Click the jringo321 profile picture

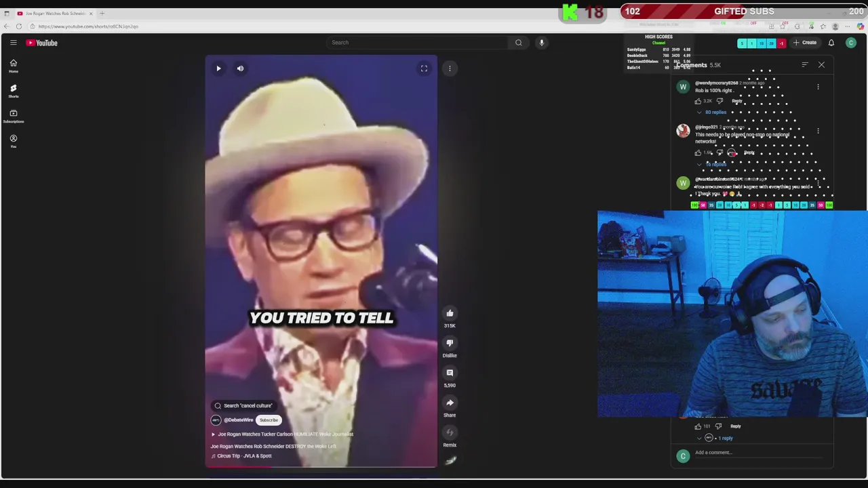[x=683, y=131]
